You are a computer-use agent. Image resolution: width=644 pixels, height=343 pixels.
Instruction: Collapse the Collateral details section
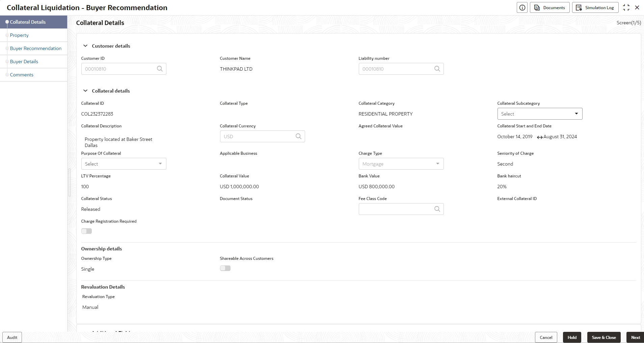85,91
